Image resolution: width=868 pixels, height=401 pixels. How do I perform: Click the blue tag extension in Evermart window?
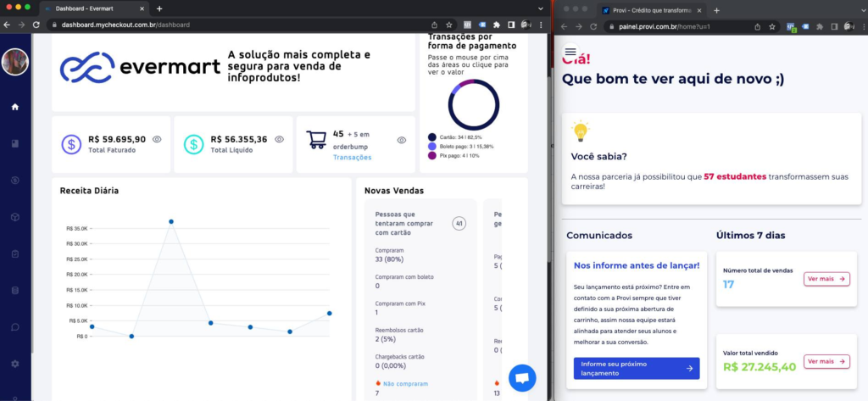pos(482,25)
